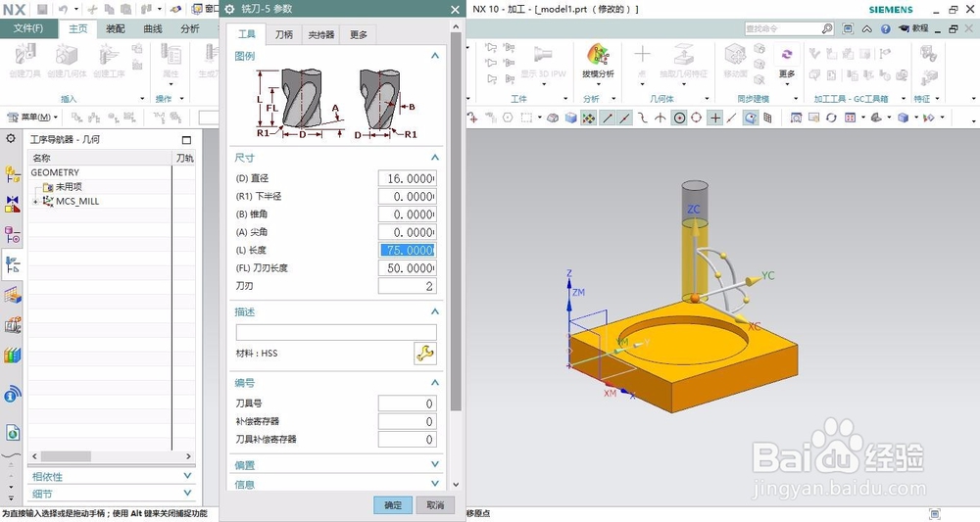Switch to the 曲线 ribbon tab
This screenshot has width=980, height=522.
(x=153, y=28)
